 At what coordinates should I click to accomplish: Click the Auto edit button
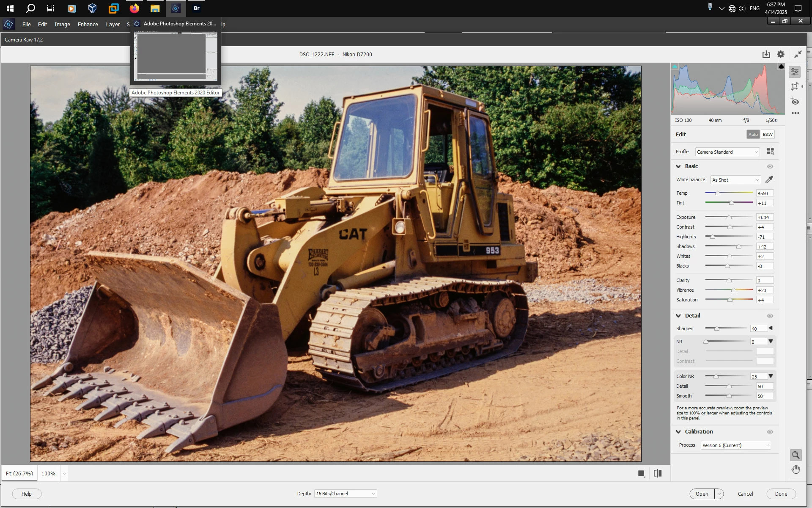tap(753, 134)
